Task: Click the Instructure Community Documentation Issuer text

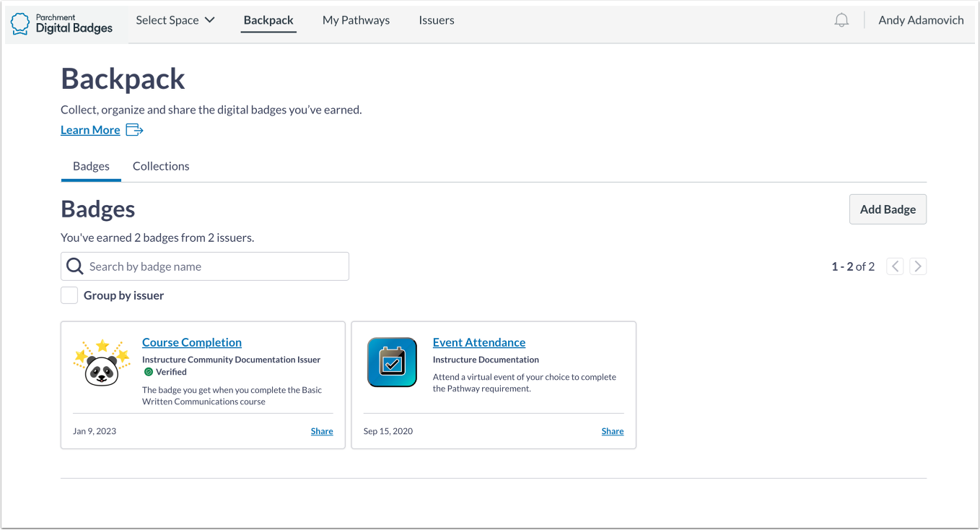Action: coord(231,360)
